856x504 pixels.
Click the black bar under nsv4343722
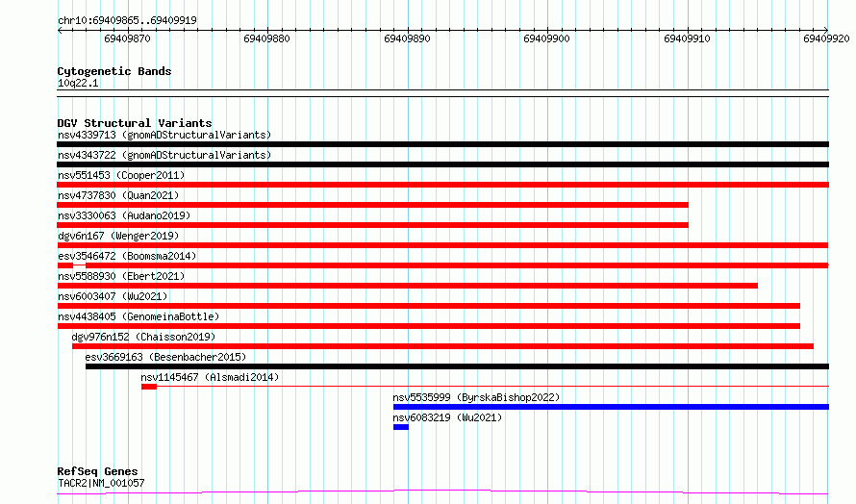(x=442, y=164)
